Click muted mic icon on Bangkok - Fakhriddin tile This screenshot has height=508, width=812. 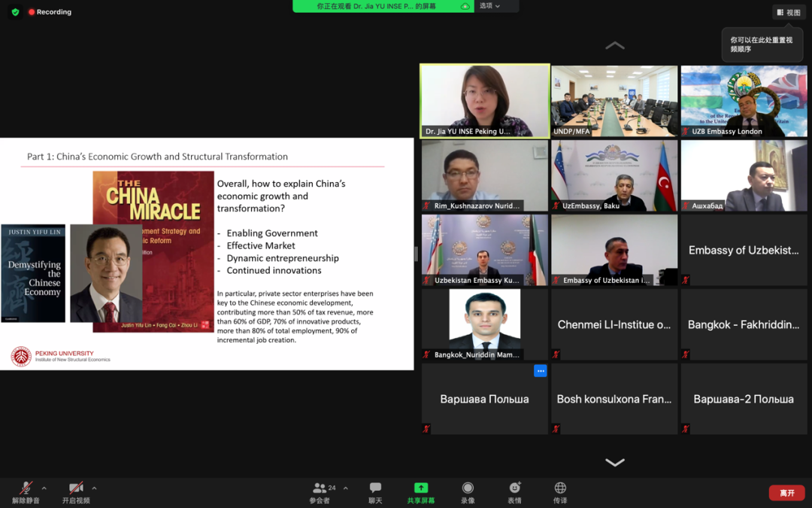point(686,354)
